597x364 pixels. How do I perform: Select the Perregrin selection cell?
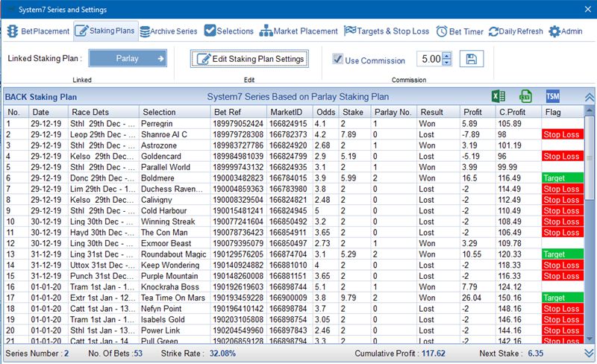pos(175,124)
